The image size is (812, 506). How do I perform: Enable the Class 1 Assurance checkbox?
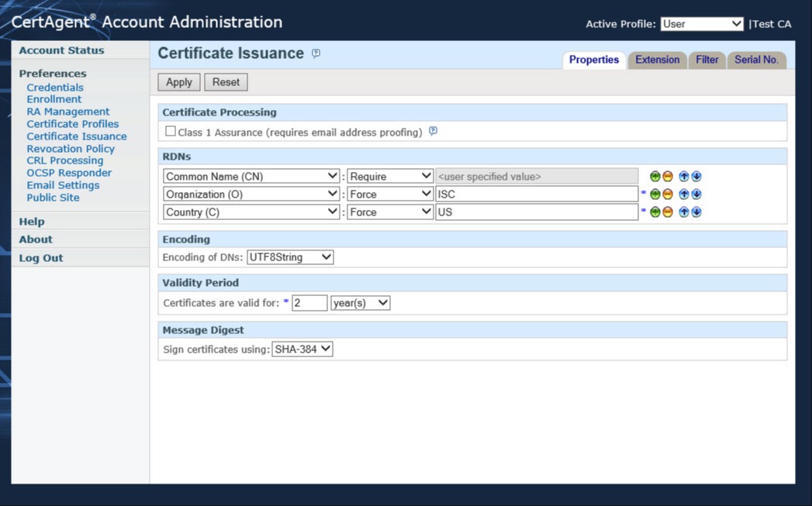click(171, 132)
